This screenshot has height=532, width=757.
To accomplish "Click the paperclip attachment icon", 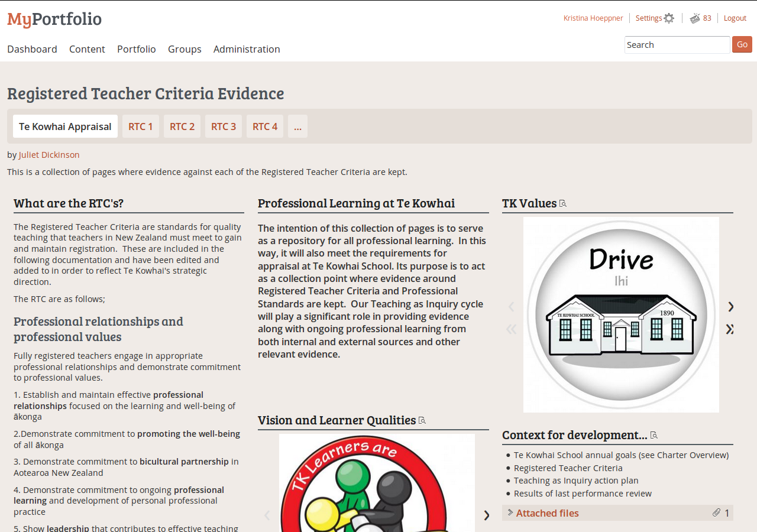I will tap(717, 513).
